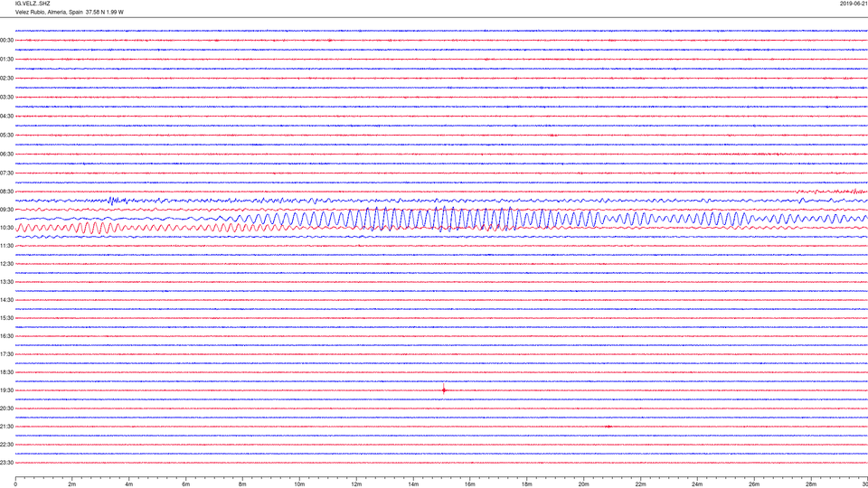
Task: Select the 12m axis tick label
Action: point(356,484)
